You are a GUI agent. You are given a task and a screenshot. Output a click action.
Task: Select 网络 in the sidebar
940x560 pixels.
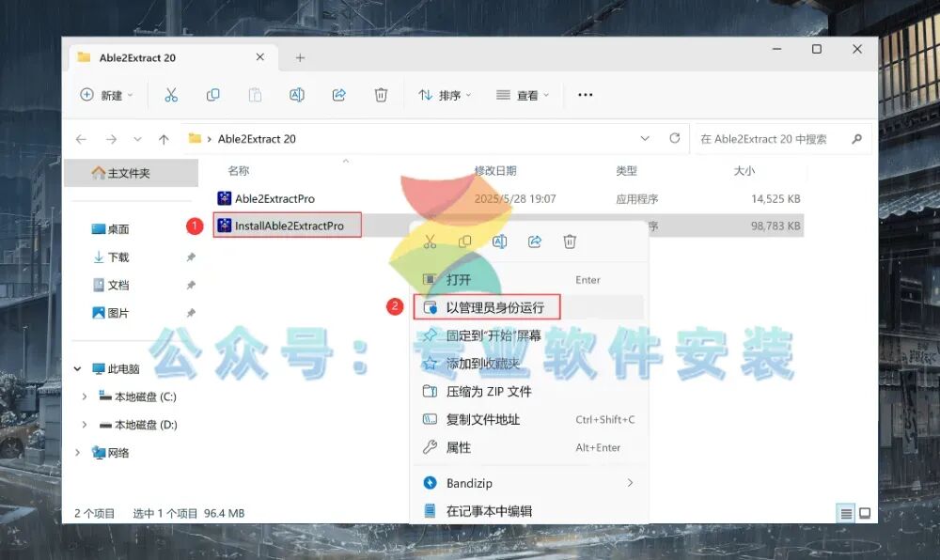pyautogui.click(x=110, y=453)
